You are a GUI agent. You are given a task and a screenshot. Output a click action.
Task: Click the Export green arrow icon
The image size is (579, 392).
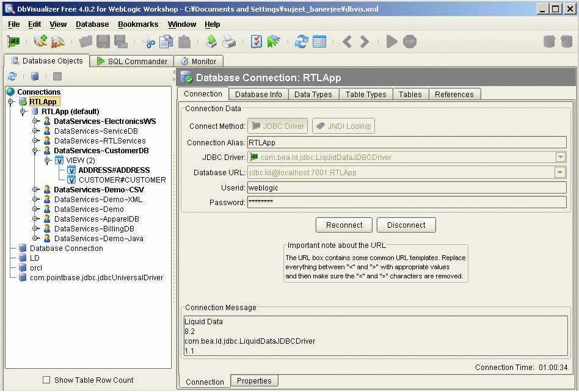(211, 42)
